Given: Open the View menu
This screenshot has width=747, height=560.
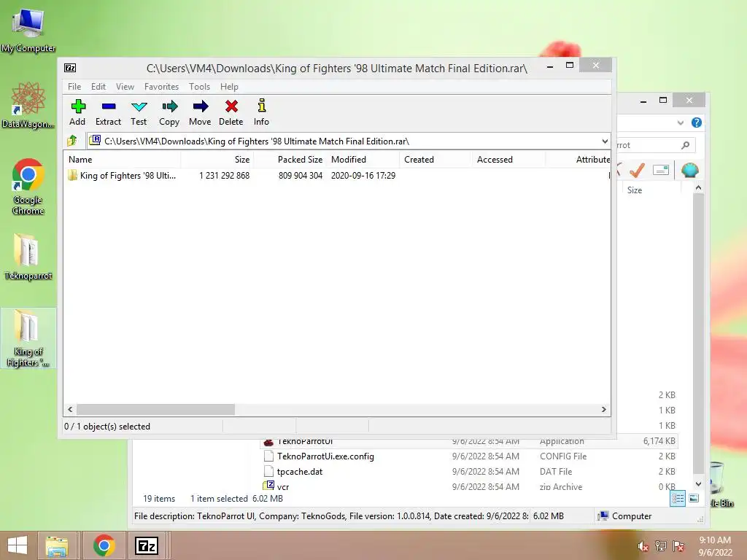Looking at the screenshot, I should tap(125, 87).
